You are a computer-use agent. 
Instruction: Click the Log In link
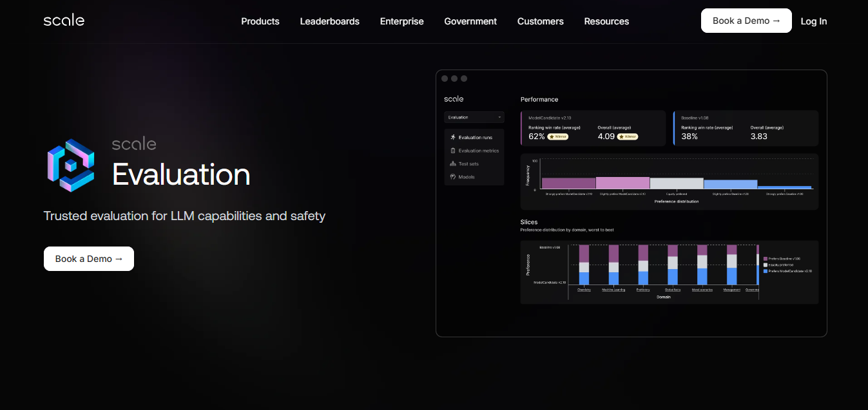tap(814, 21)
